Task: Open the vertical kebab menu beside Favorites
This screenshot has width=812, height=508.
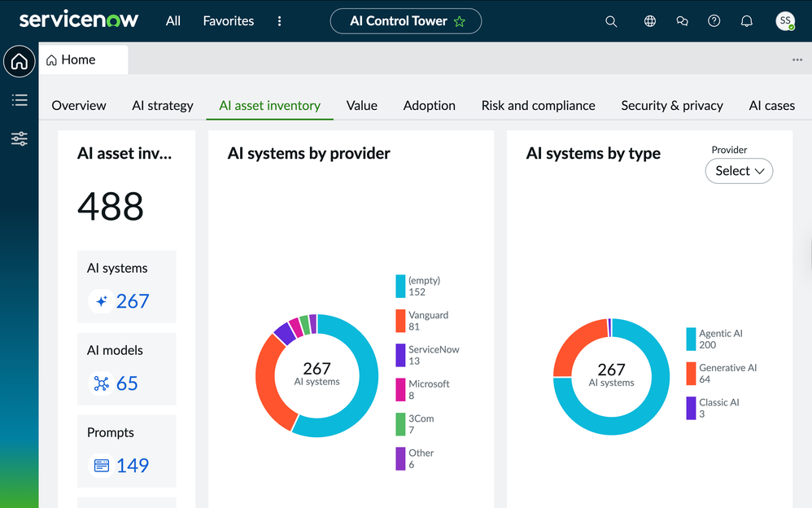Action: pos(279,21)
